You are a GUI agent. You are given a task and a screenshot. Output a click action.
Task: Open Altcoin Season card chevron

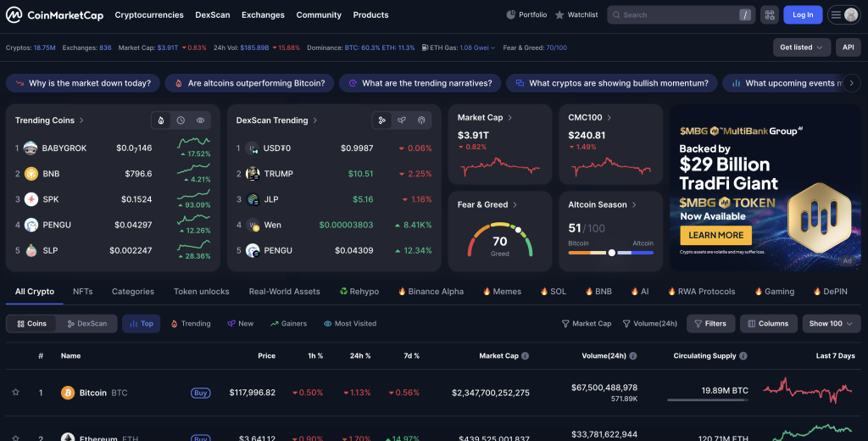pyautogui.click(x=634, y=204)
